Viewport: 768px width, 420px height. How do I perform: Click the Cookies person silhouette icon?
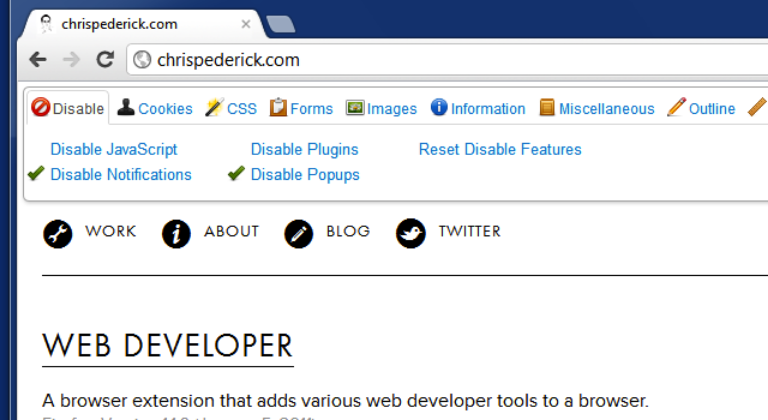pos(126,107)
